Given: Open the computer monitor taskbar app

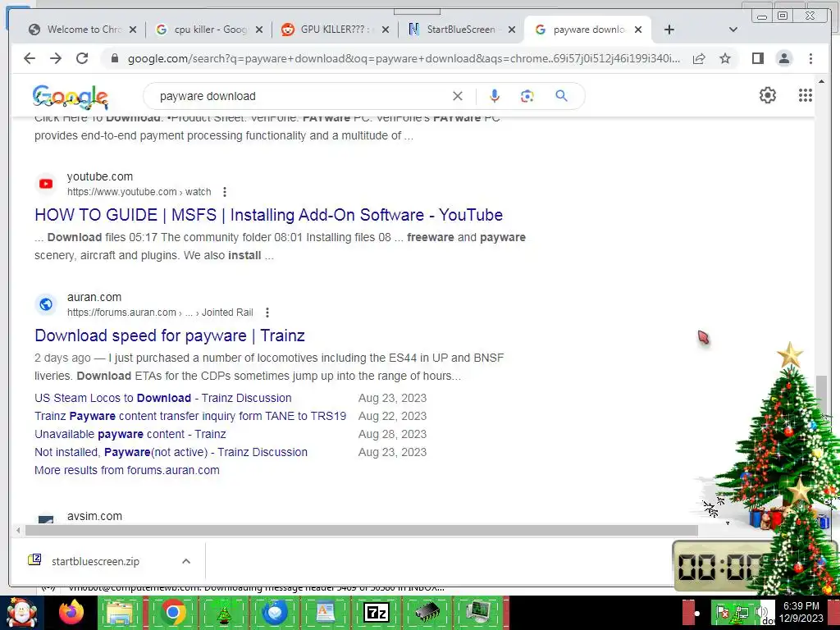Looking at the screenshot, I should [x=477, y=612].
